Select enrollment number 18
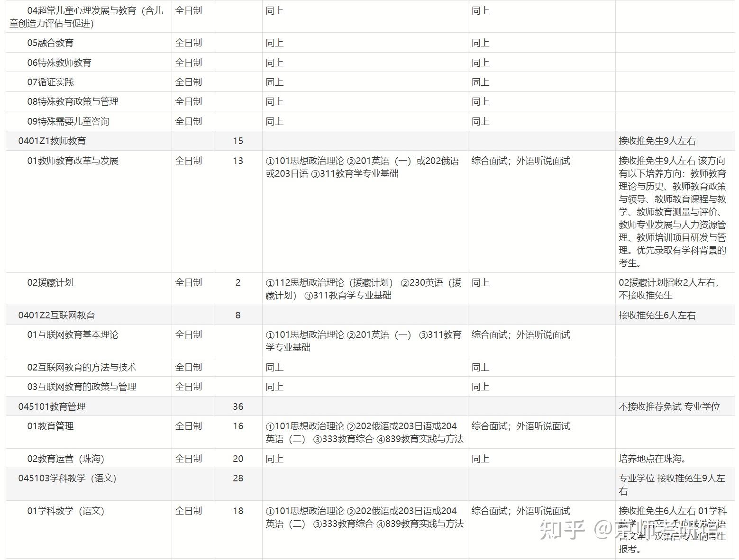Screen dimensions: 739x560 pyautogui.click(x=238, y=511)
